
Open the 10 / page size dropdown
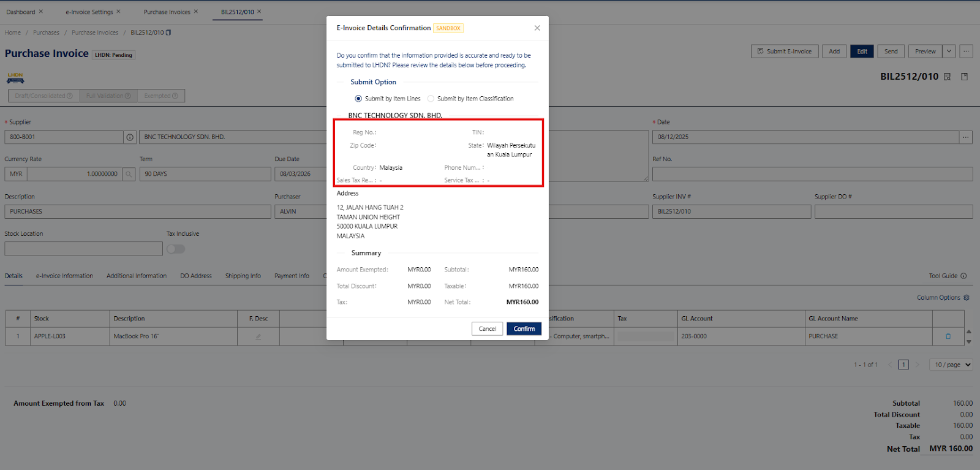(951, 365)
